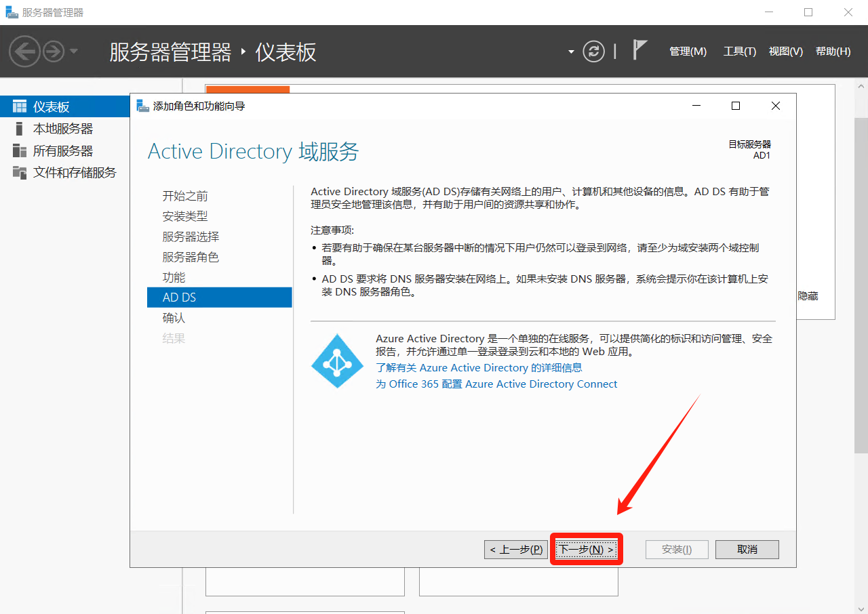
Task: Cancel the wizard with 取消 button
Action: click(x=747, y=550)
